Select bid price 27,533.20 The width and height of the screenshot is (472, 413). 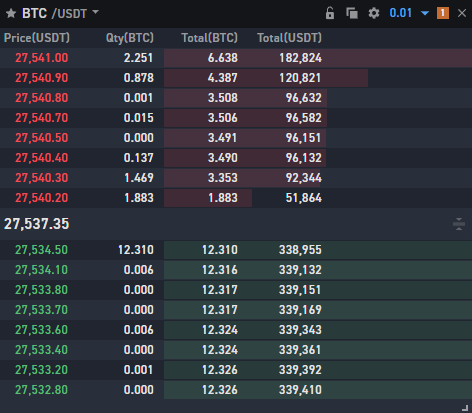point(42,370)
